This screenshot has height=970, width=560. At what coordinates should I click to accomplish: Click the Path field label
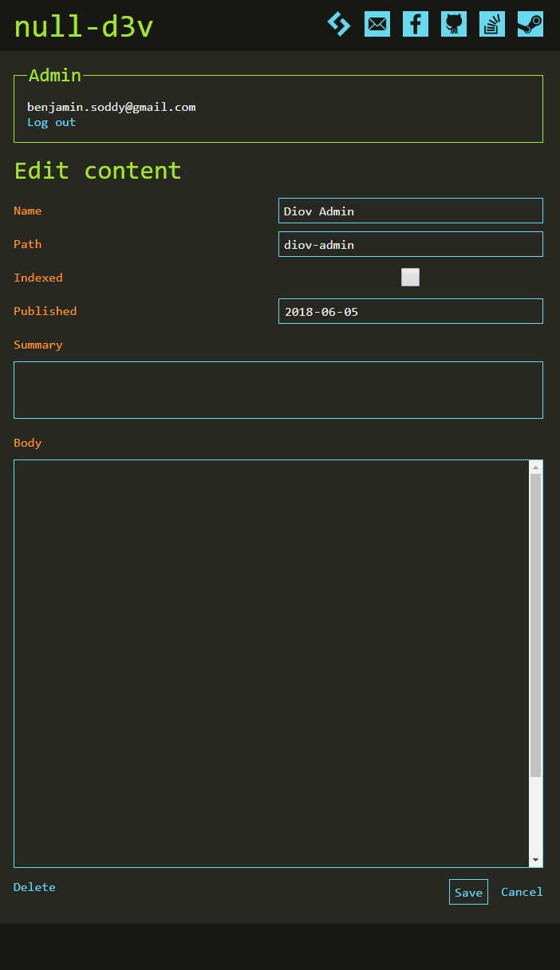28,244
